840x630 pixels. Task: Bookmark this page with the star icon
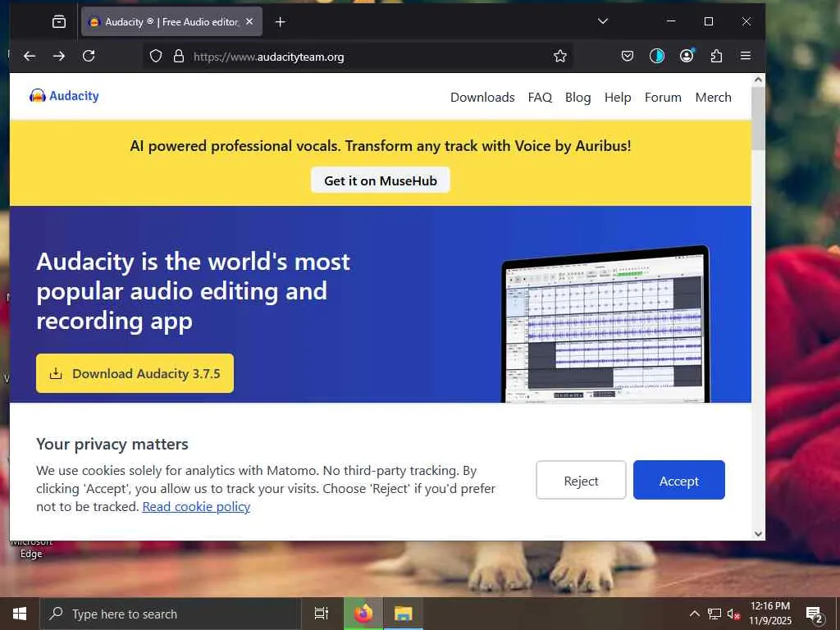tap(559, 57)
